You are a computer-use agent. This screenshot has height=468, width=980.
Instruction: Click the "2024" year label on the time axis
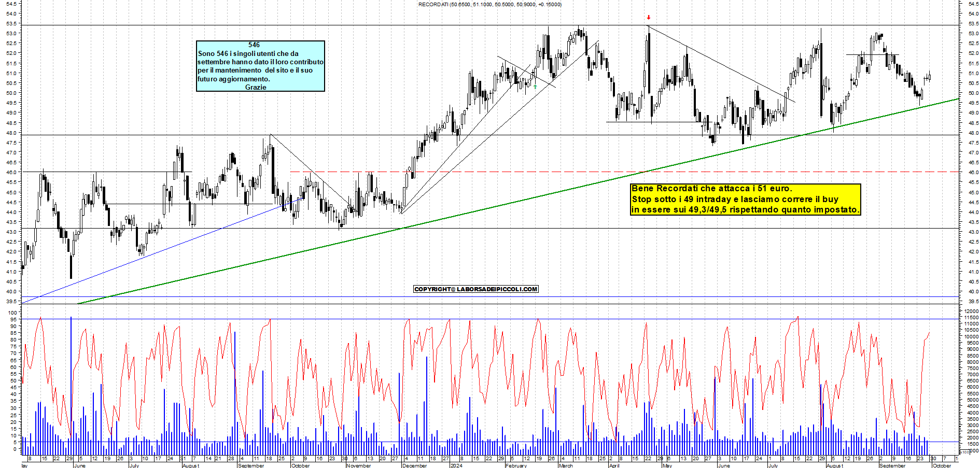click(x=456, y=465)
